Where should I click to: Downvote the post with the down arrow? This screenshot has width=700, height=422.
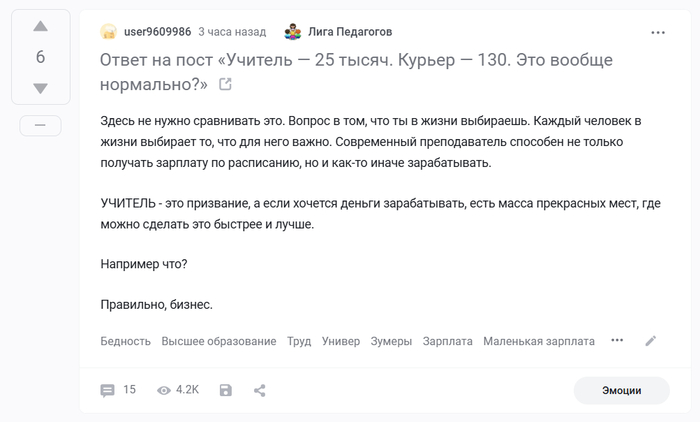click(x=40, y=88)
